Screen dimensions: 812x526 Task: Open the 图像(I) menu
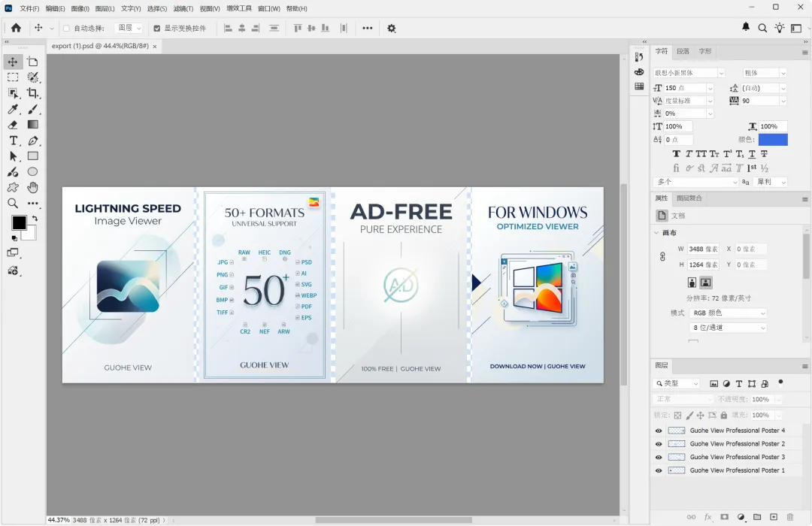[80, 9]
